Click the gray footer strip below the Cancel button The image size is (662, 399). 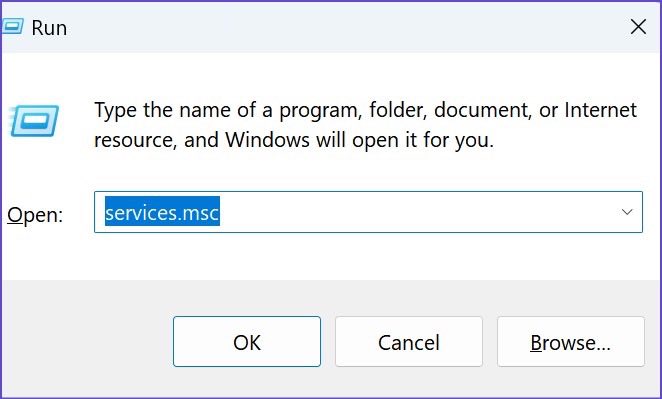pyautogui.click(x=409, y=382)
